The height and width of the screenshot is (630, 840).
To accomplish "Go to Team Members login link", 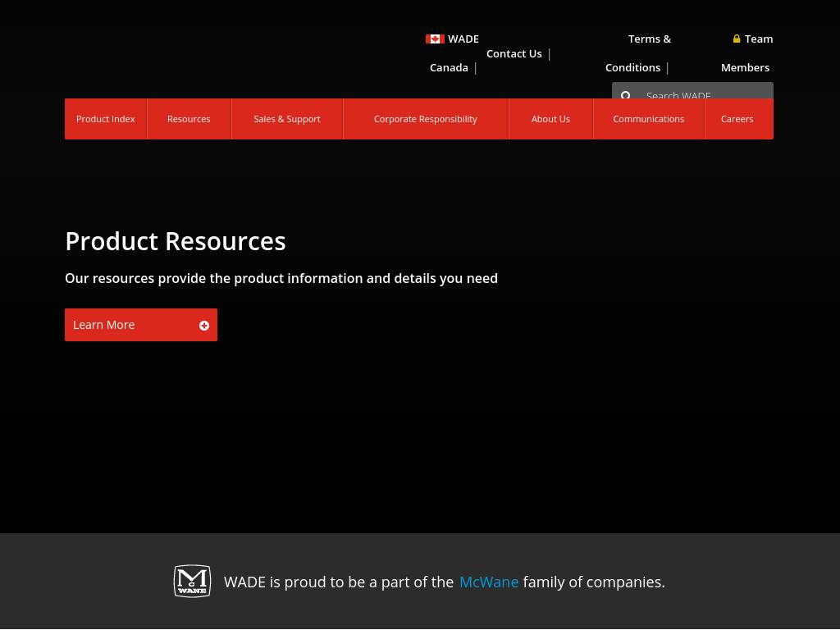I will (x=746, y=52).
